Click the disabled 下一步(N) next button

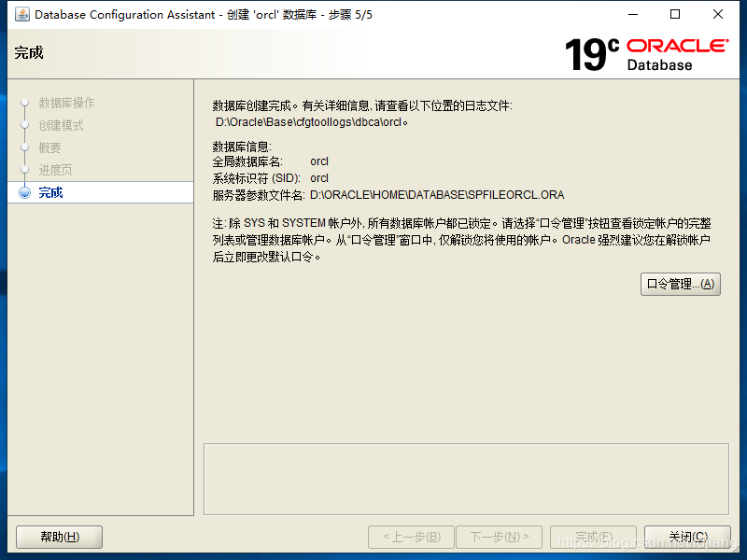pos(499,538)
